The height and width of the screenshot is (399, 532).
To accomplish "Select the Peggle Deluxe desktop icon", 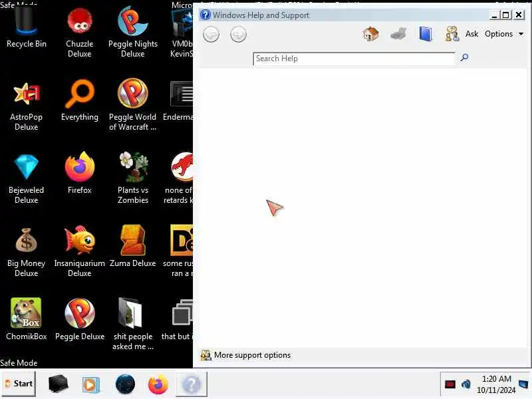I will (x=79, y=320).
